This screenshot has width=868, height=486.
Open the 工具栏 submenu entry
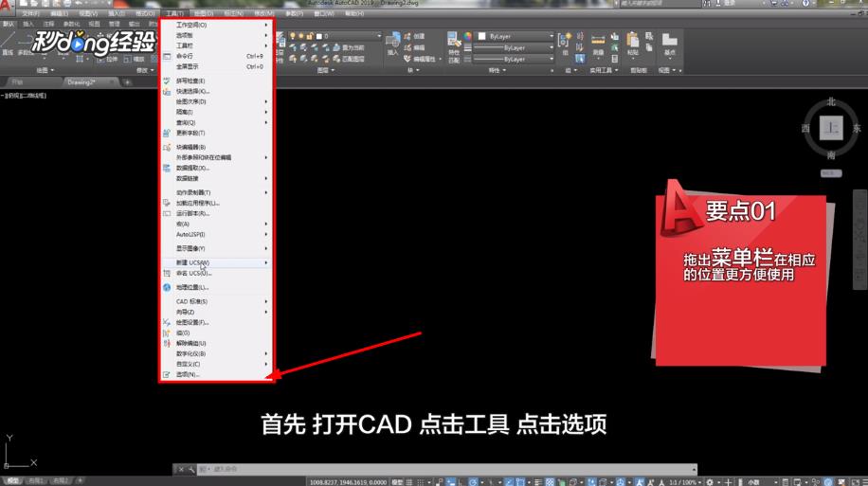216,45
